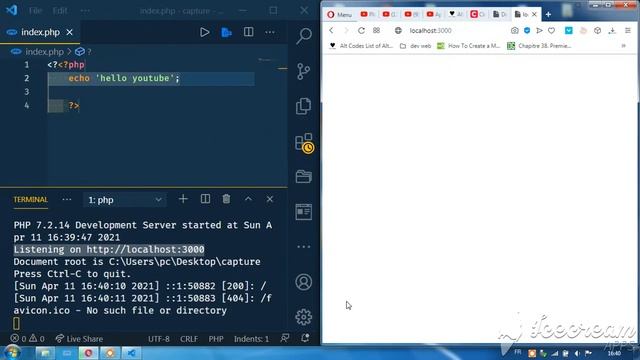640x360 pixels.
Task: Add page to bookmarks with heart icon
Action: 551,31
